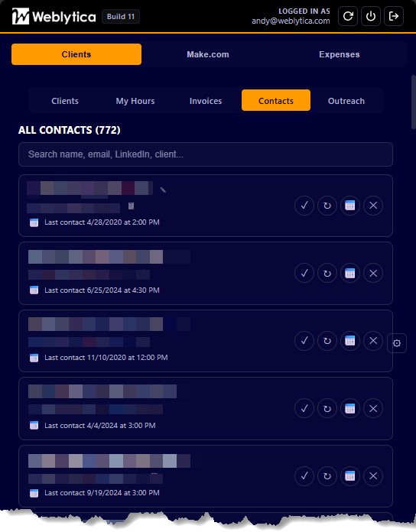Select the Contacts sub-tab
Image resolution: width=416 pixels, height=532 pixels.
(x=276, y=100)
